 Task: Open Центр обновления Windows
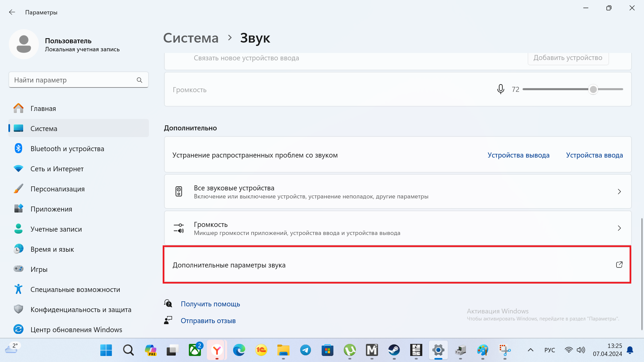pyautogui.click(x=76, y=330)
